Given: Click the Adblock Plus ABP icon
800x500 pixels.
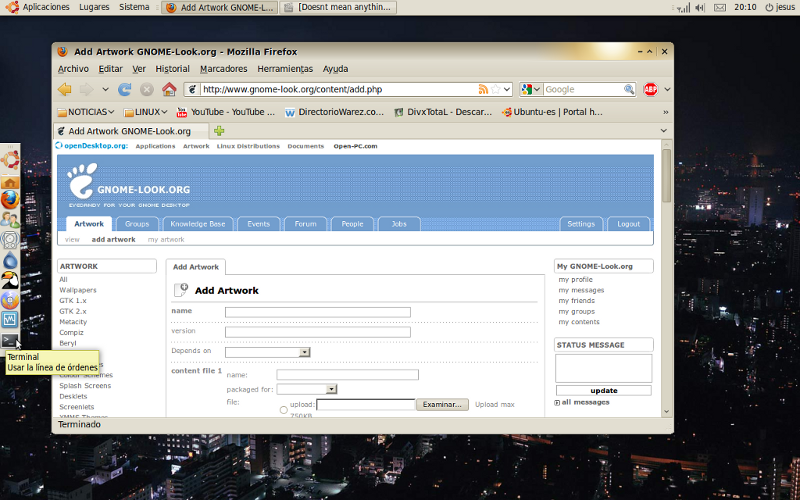Looking at the screenshot, I should tap(651, 89).
